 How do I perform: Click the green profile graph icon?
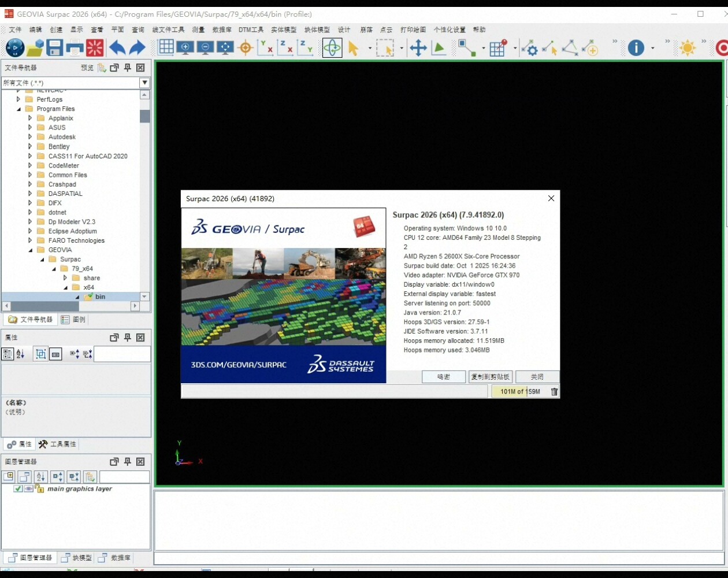click(439, 47)
